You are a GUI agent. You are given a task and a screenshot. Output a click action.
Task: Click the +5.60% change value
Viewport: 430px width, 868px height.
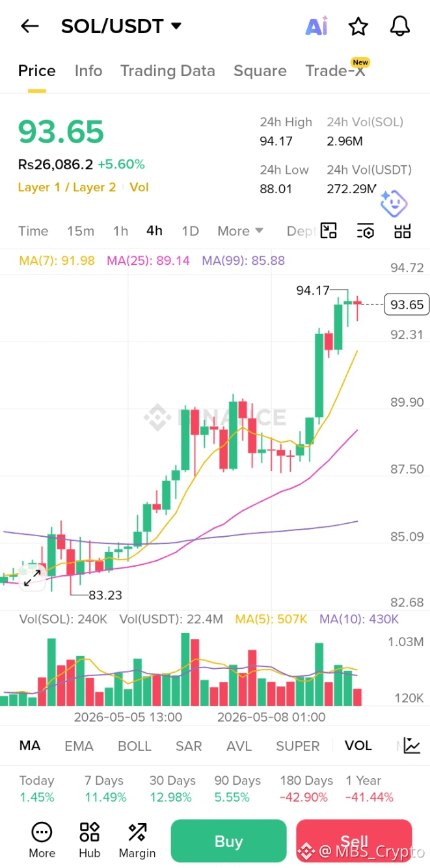tap(121, 165)
